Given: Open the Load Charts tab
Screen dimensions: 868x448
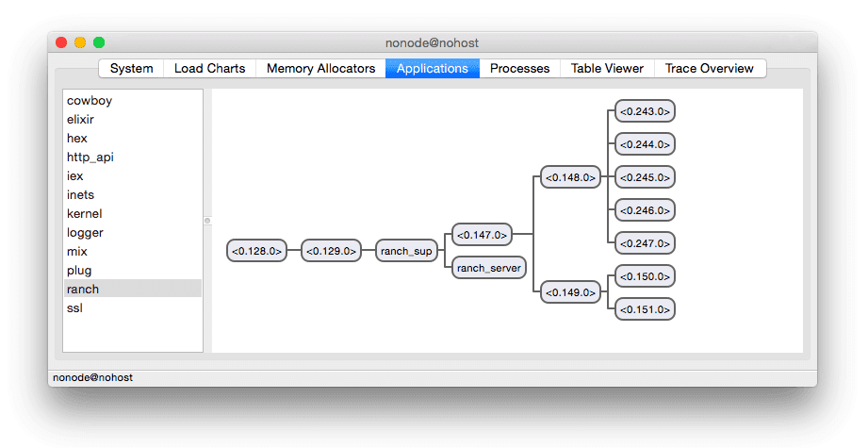Looking at the screenshot, I should [209, 69].
